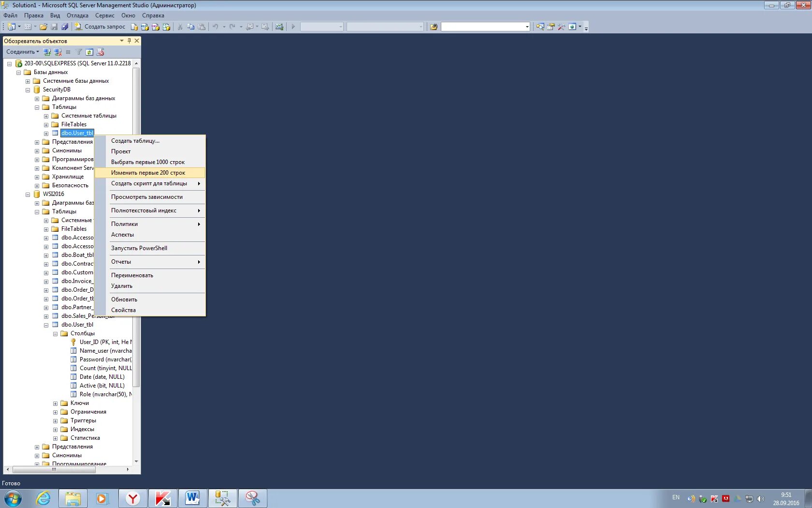Choose Удалить in context menu
This screenshot has width=812, height=508.
(x=150, y=286)
